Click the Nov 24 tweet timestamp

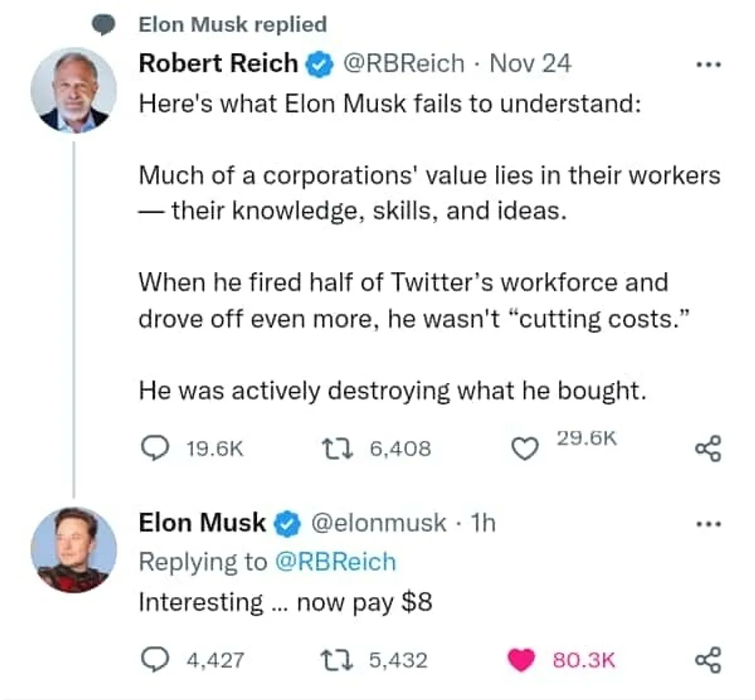530,63
